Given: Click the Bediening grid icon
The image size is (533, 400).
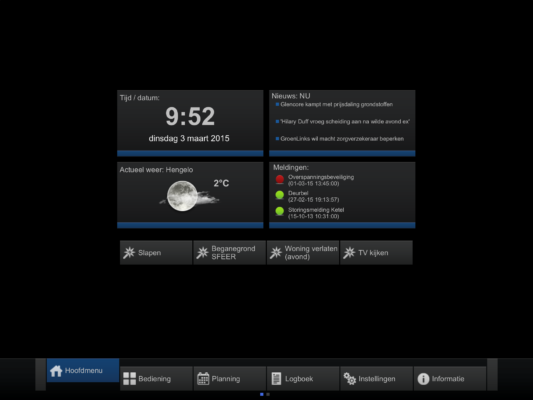Looking at the screenshot, I should (x=130, y=379).
